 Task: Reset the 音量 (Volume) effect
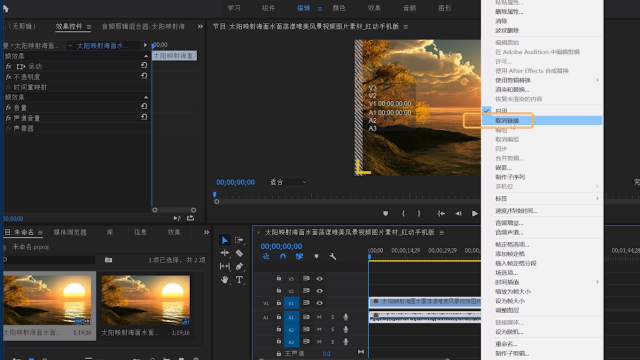point(144,107)
